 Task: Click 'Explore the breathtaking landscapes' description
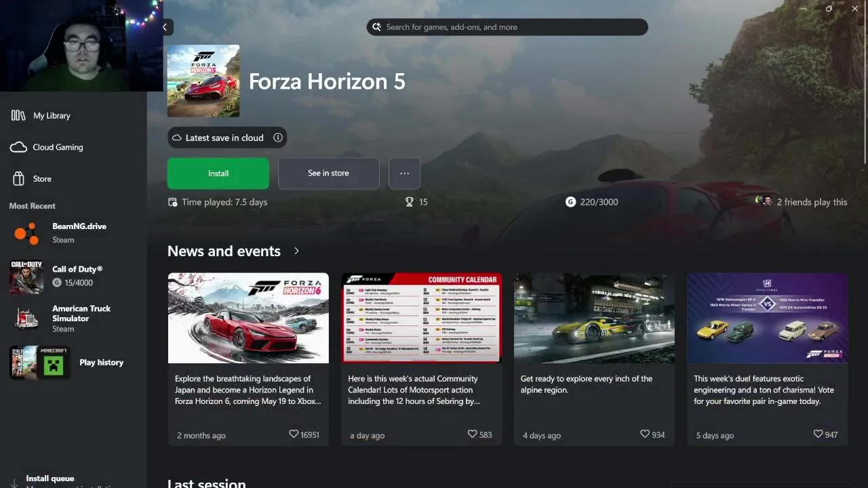pos(248,390)
